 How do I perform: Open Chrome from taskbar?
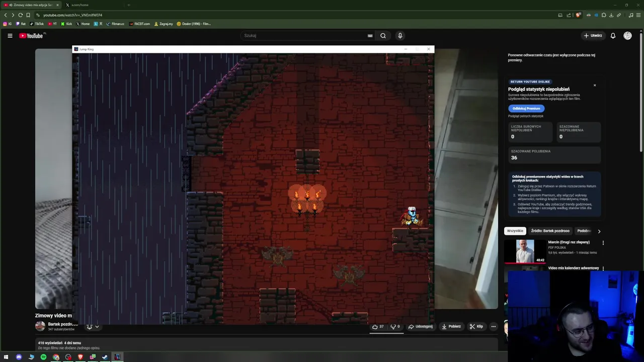pyautogui.click(x=56, y=357)
